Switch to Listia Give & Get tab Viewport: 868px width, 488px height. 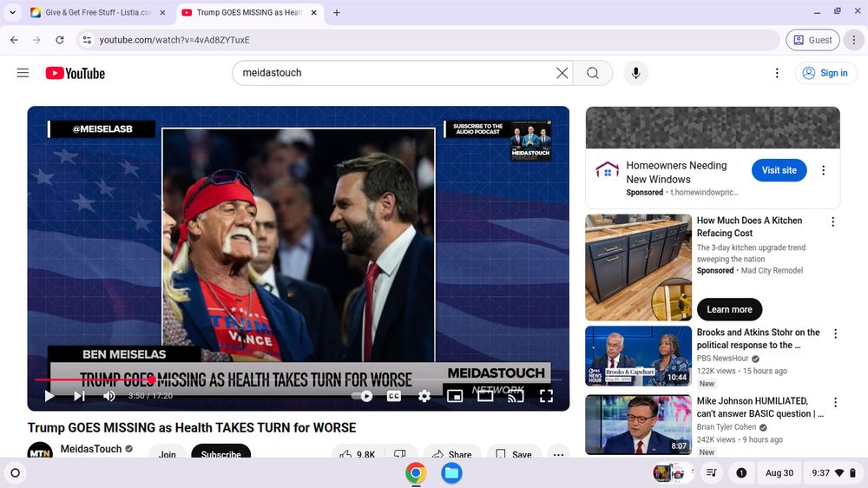click(x=98, y=12)
